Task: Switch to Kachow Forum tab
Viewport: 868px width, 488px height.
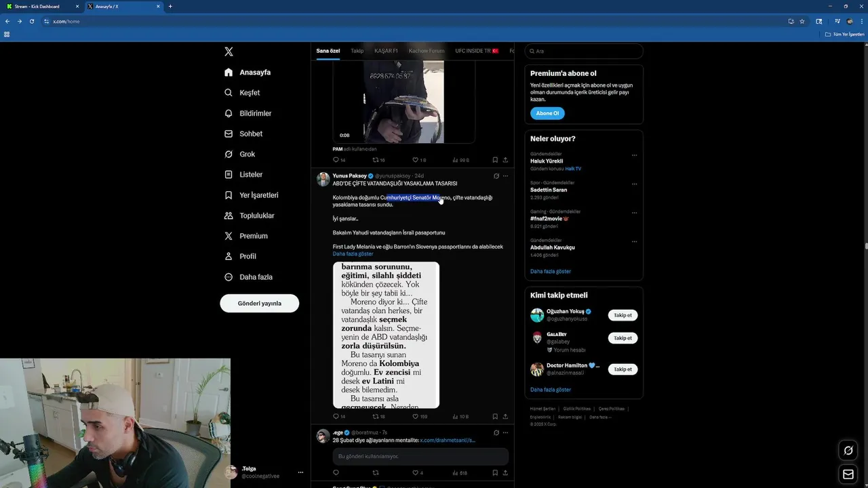Action: (427, 51)
